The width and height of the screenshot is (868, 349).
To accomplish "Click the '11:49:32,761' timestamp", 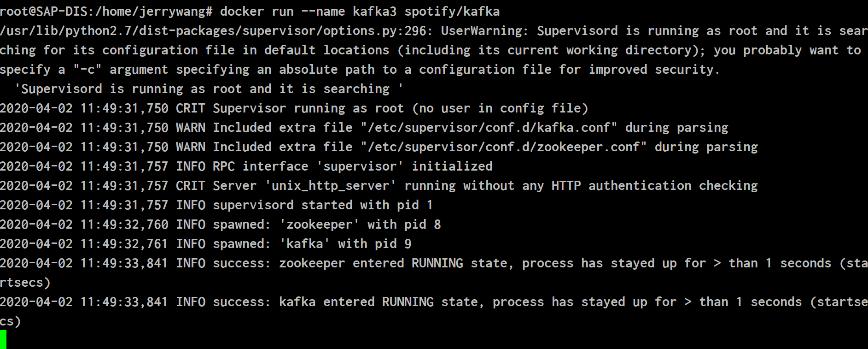I will 124,244.
